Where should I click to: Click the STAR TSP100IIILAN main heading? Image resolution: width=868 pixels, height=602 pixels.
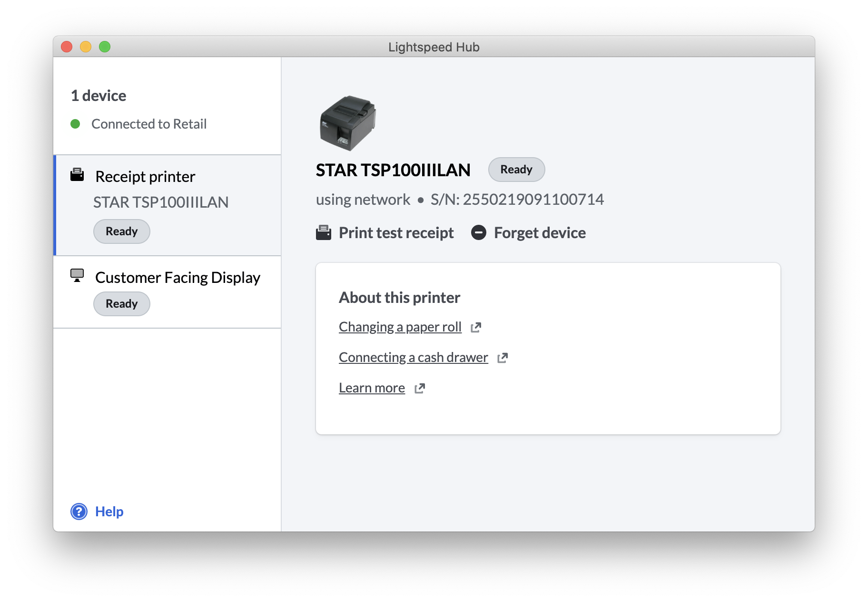[x=393, y=170]
